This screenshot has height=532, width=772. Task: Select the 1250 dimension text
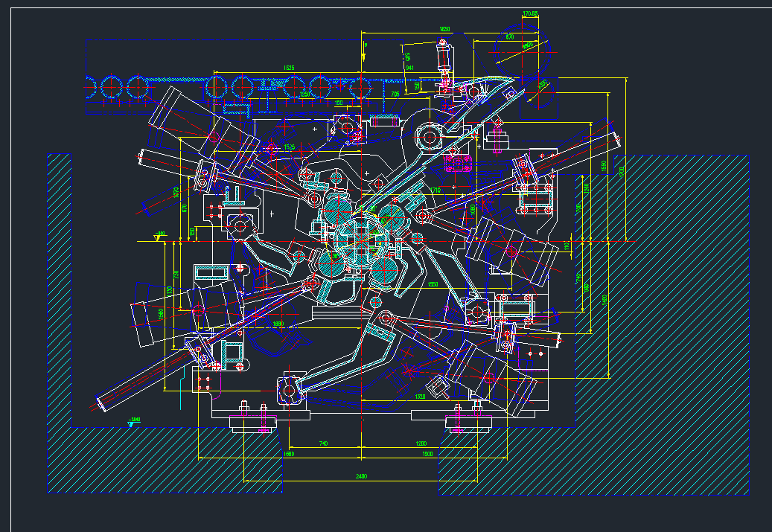305,94
